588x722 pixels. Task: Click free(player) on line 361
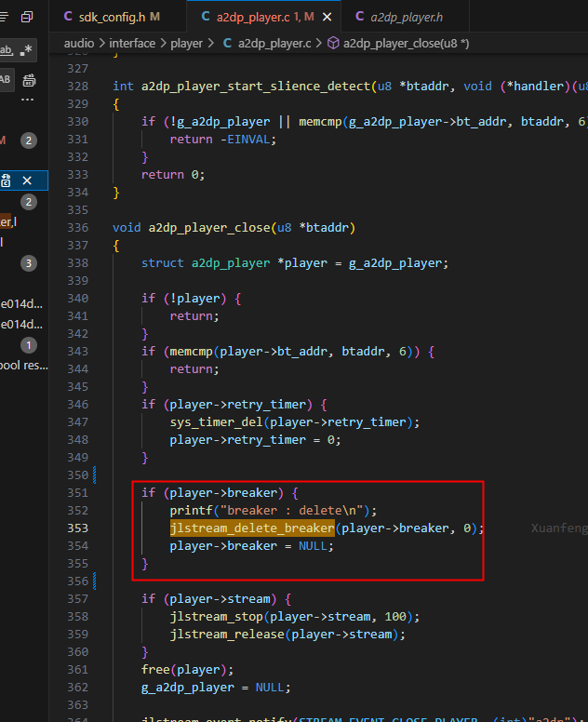tap(187, 670)
